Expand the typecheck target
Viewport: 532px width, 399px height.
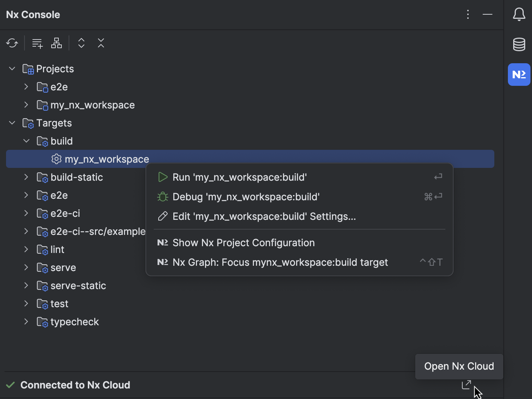point(26,321)
